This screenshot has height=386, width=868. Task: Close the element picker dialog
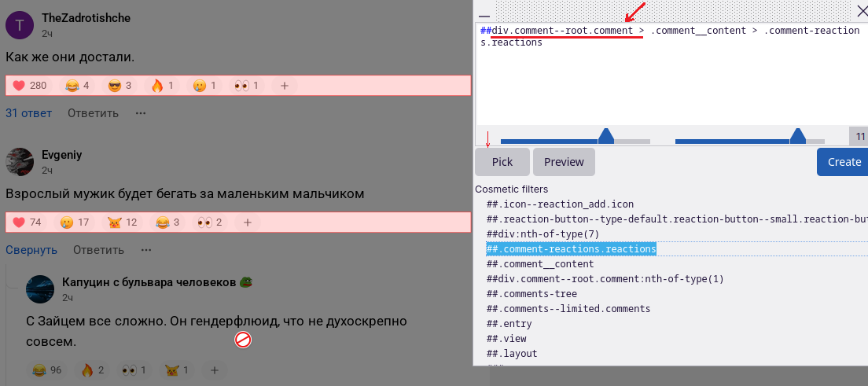(x=862, y=10)
